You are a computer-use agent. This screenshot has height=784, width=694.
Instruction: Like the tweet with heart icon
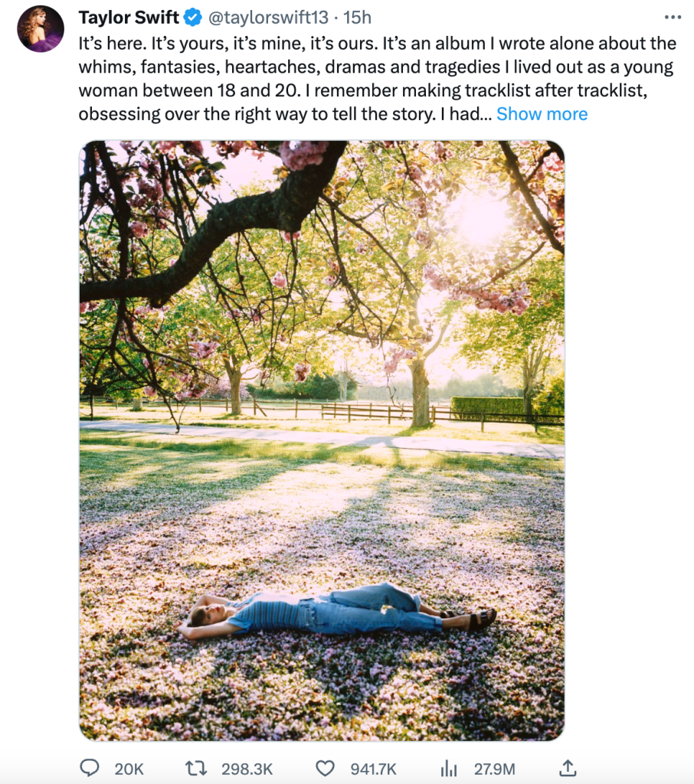click(x=326, y=768)
